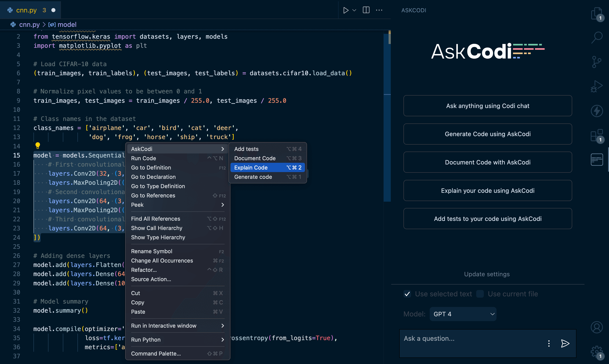The height and width of the screenshot is (364, 609).
Task: Choose Show Call Hierarchy
Action: pos(178,228)
